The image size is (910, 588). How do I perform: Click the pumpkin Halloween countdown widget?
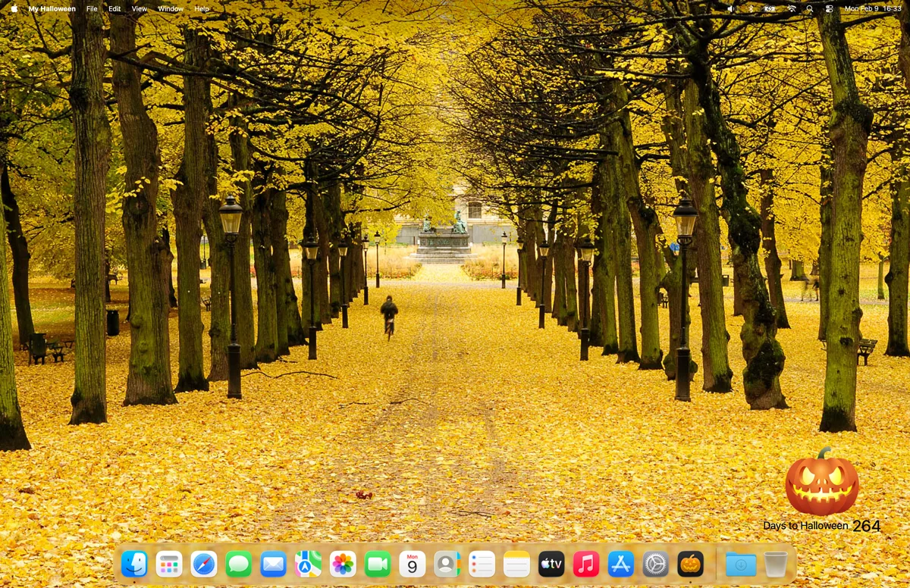click(x=822, y=483)
